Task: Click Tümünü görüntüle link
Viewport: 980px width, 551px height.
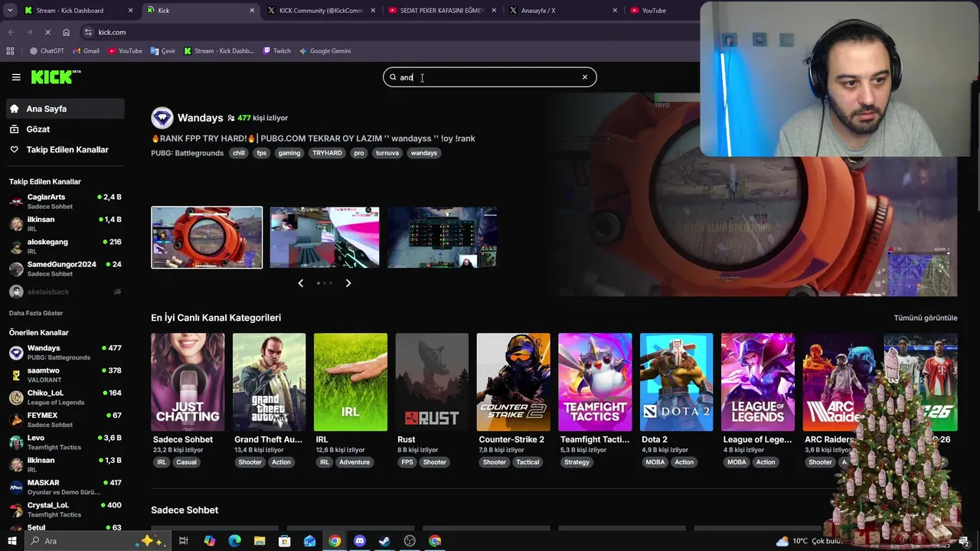Action: 926,318
